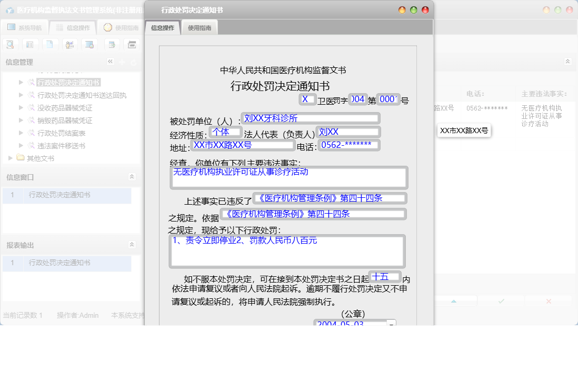Switch to 使用指南 tab in main window
Screen dimensions: 578x392
pos(121,28)
